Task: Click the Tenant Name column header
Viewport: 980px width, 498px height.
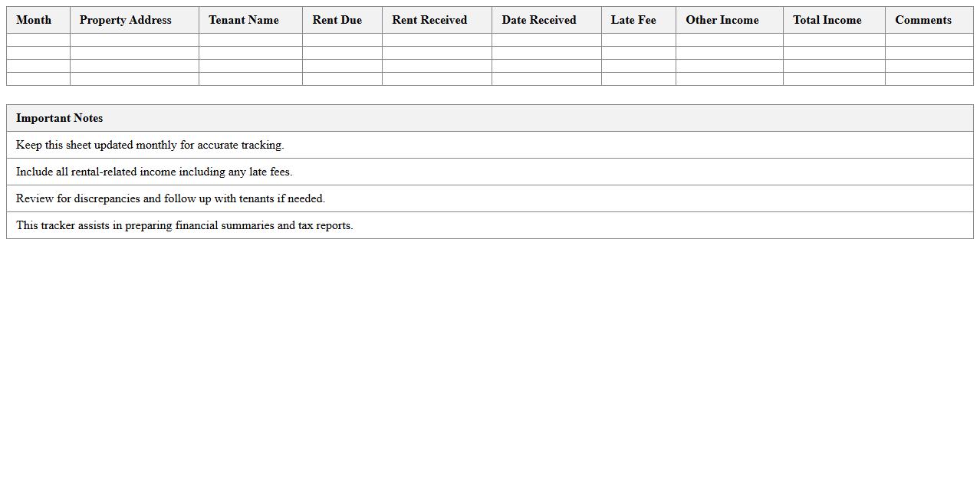Action: 243,20
